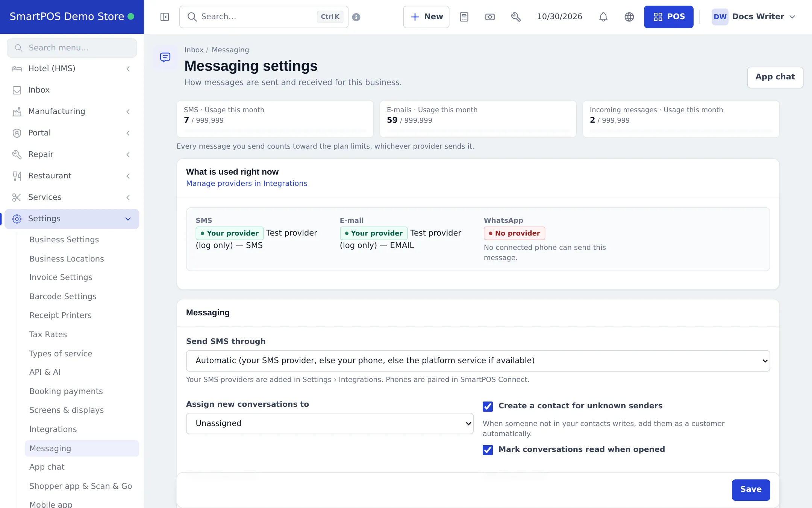Viewport: 812px width, 508px height.
Task: Click the New button in the top bar
Action: [426, 17]
